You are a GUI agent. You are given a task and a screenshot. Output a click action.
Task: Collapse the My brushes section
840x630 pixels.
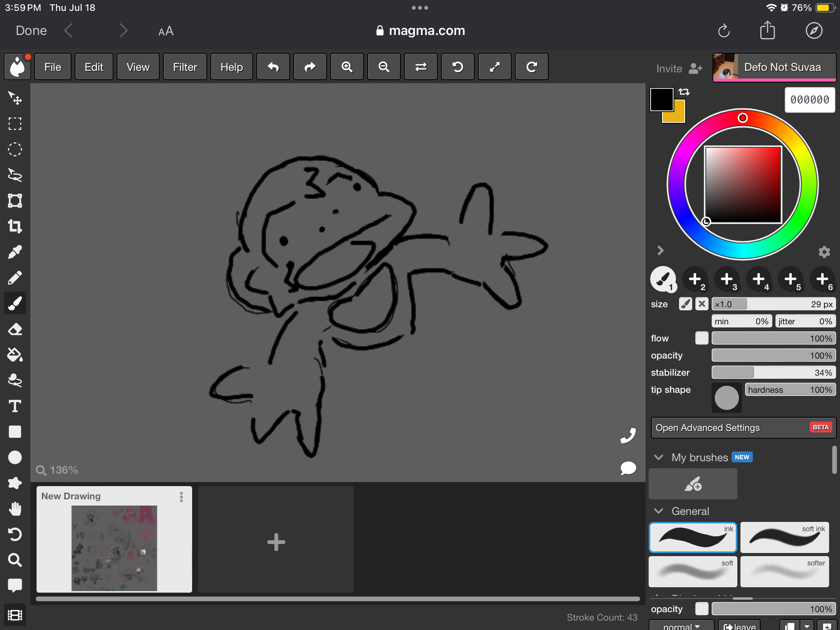[x=659, y=457]
